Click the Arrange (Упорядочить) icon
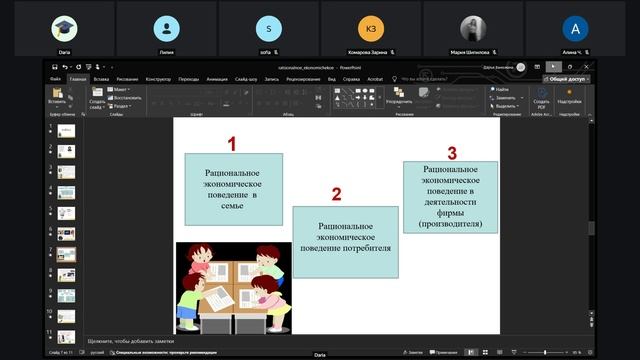The height and width of the screenshot is (360, 640). click(399, 93)
